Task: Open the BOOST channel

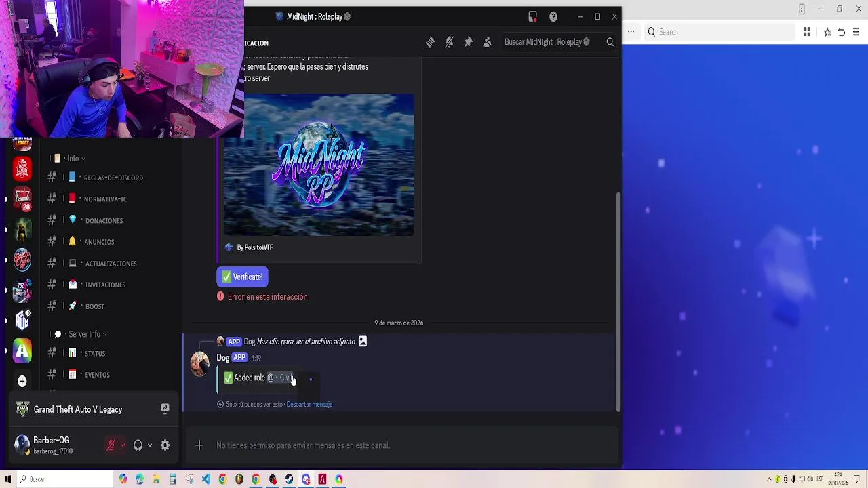Action: pyautogui.click(x=96, y=306)
